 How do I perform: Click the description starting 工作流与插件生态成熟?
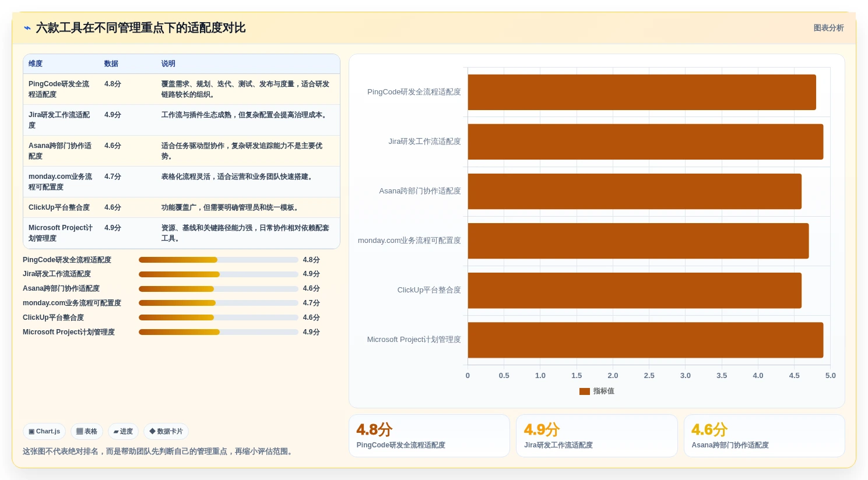click(x=245, y=115)
